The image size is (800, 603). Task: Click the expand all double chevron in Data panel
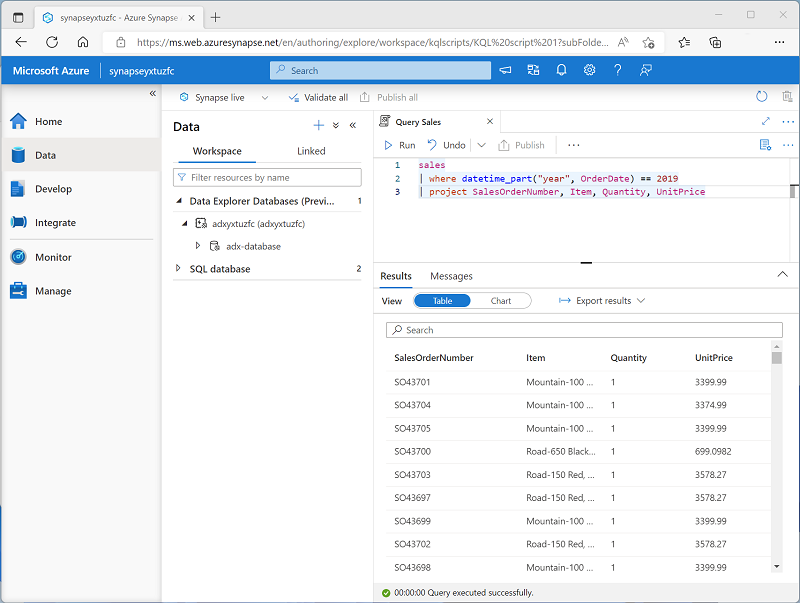(x=336, y=125)
